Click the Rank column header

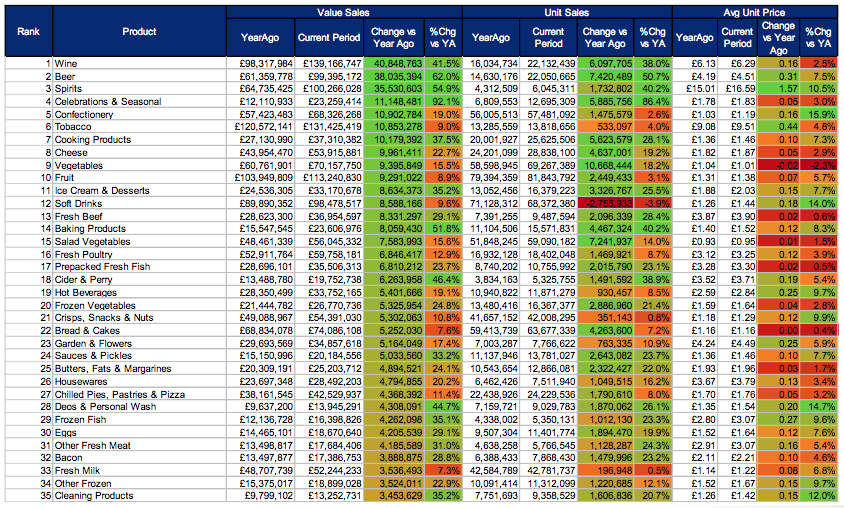[29, 31]
